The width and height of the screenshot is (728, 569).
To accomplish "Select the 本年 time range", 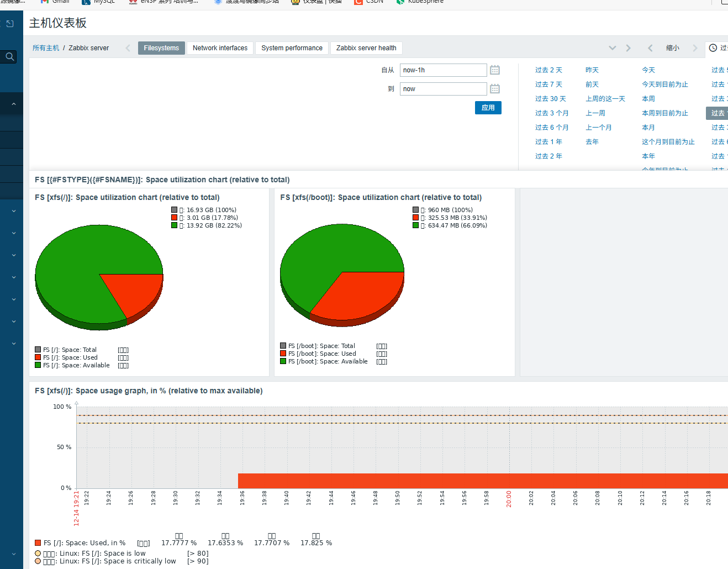I will 648,156.
